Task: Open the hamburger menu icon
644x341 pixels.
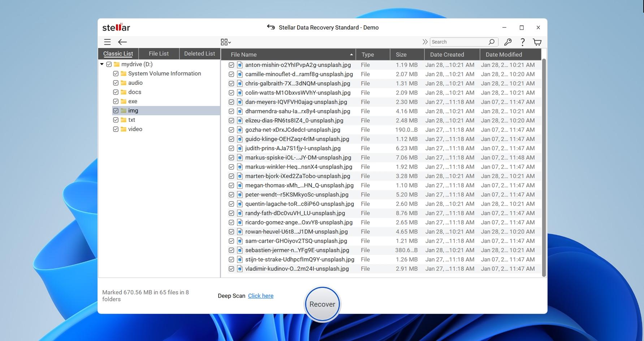Action: click(107, 42)
